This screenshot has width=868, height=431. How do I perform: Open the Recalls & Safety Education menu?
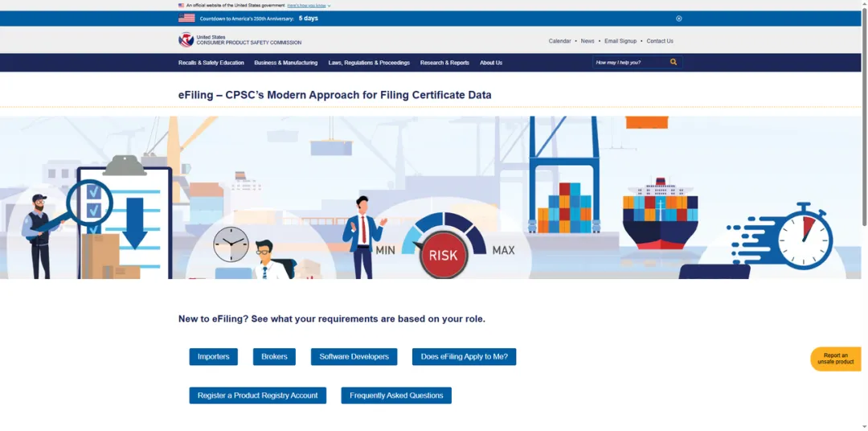click(211, 63)
